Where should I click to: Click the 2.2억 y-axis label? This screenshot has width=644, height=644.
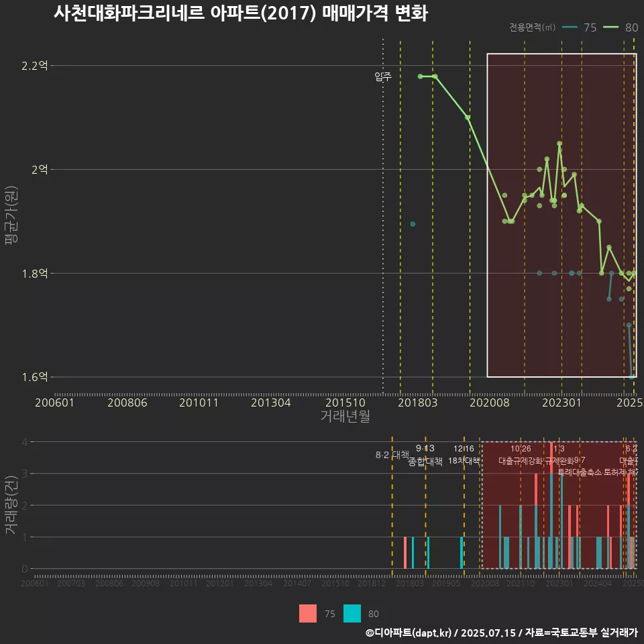[34, 65]
